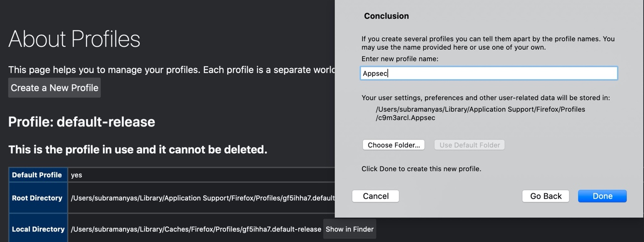This screenshot has width=644, height=242.
Task: Click the Create a New Profile button
Action: pyautogui.click(x=54, y=88)
